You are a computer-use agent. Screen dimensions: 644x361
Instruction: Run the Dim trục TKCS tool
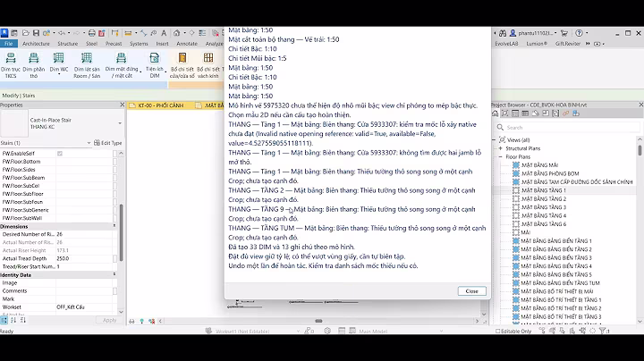pos(11,65)
